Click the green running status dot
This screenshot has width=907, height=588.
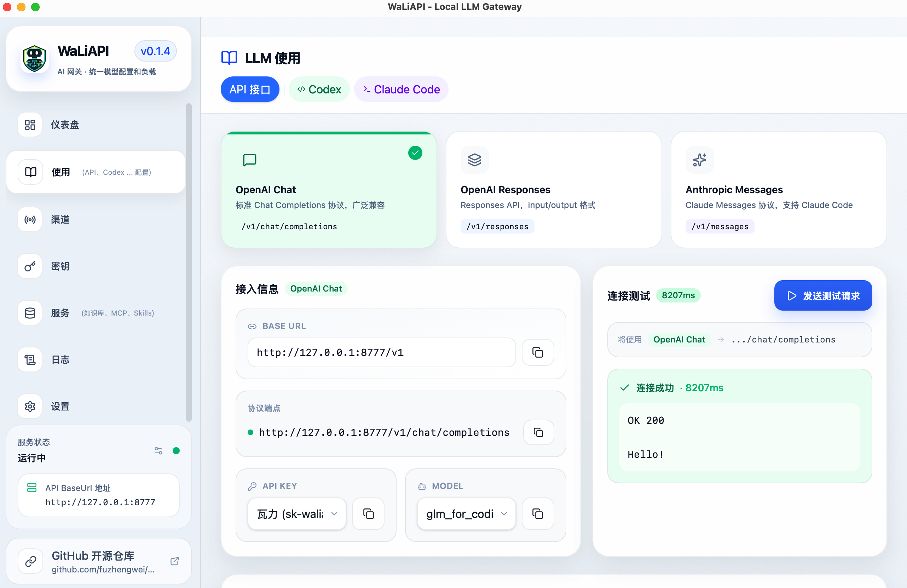[176, 451]
